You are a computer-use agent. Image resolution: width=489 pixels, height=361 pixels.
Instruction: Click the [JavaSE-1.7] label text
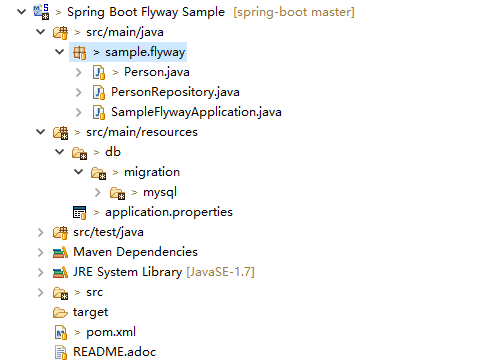click(x=220, y=272)
